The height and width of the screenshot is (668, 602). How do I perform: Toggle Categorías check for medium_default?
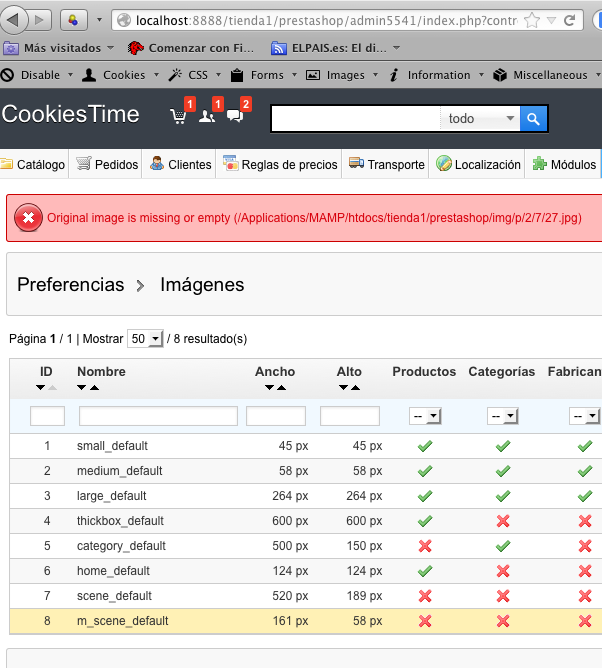[503, 471]
